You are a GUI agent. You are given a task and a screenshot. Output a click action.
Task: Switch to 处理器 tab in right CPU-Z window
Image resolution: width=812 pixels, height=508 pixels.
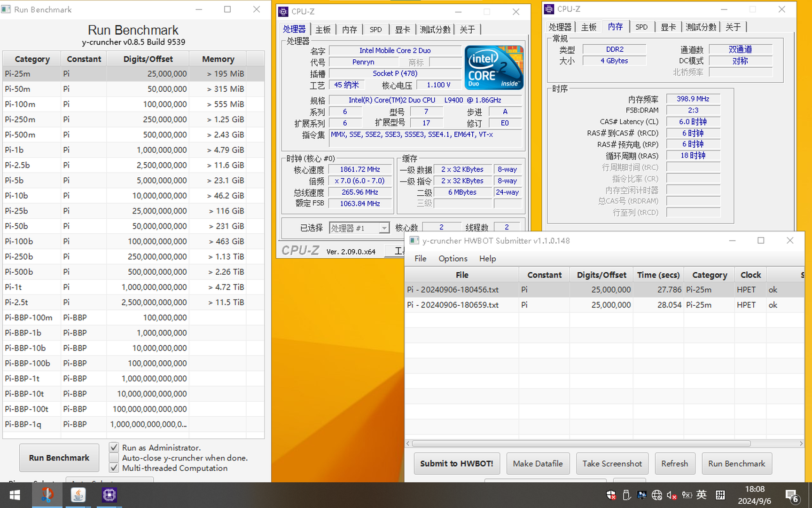pos(560,27)
